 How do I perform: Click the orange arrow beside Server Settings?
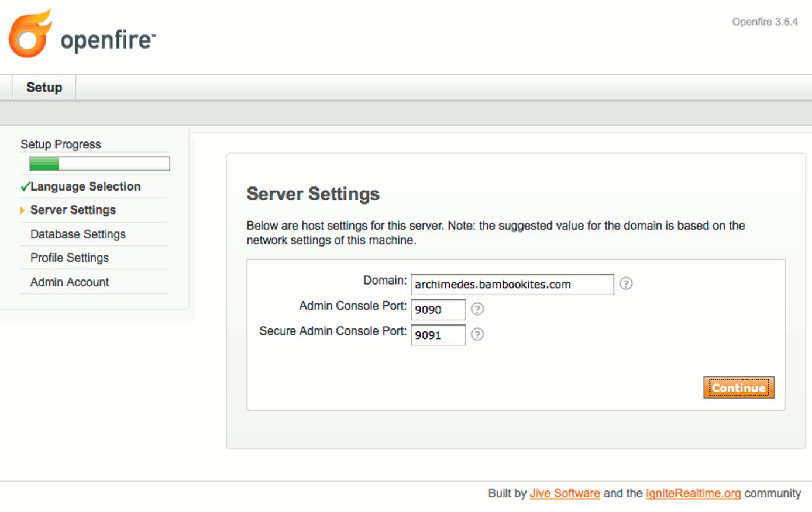click(22, 210)
